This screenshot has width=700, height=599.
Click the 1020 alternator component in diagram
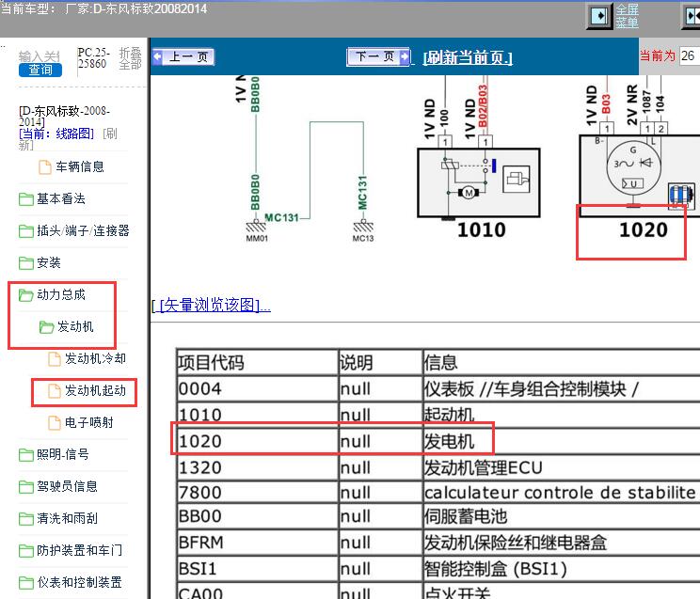(x=639, y=176)
